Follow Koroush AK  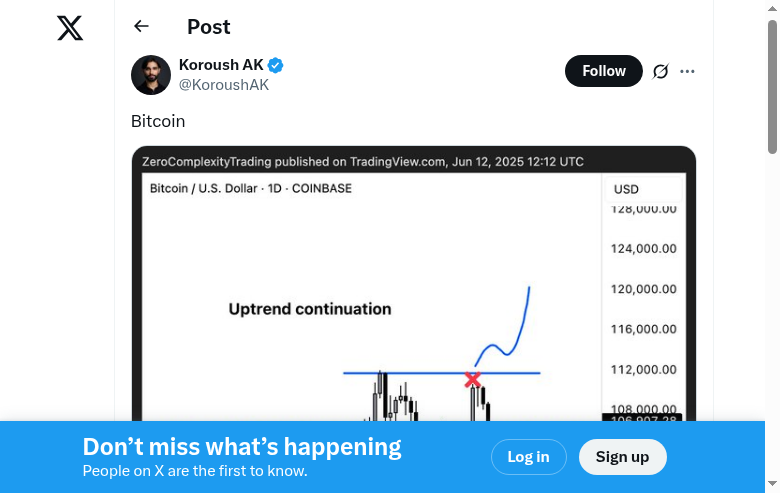point(603,71)
